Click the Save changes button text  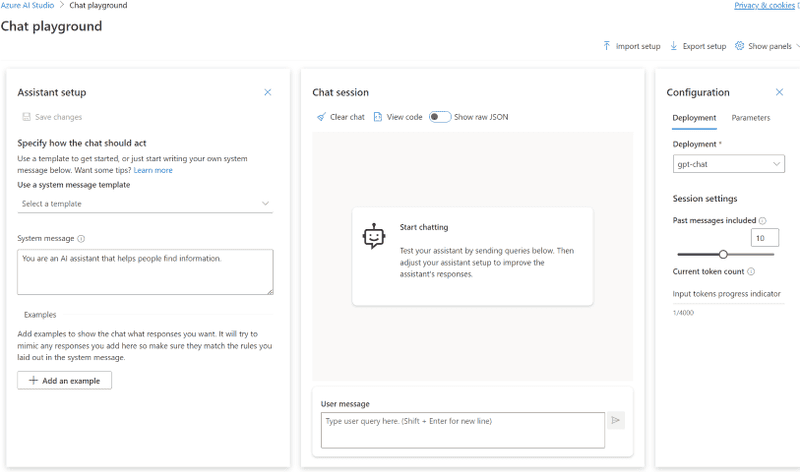58,117
